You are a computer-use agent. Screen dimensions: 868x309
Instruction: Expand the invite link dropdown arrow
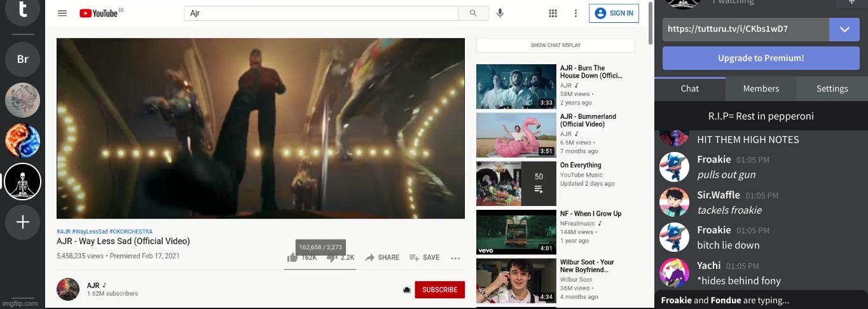click(x=844, y=29)
